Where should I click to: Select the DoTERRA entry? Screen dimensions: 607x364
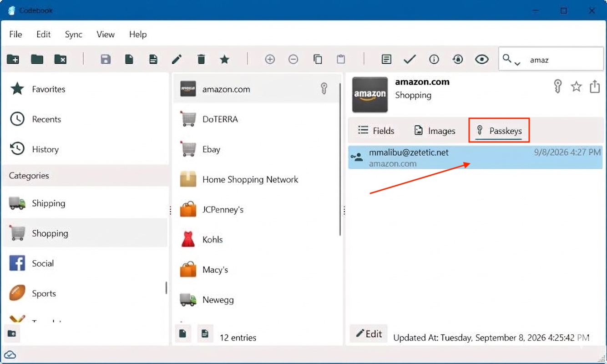(x=256, y=119)
